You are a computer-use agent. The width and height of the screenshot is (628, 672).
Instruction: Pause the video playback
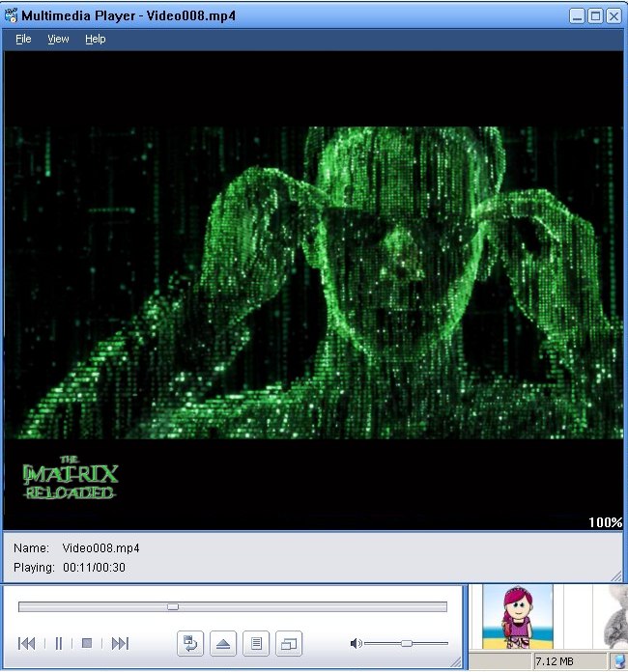click(58, 643)
